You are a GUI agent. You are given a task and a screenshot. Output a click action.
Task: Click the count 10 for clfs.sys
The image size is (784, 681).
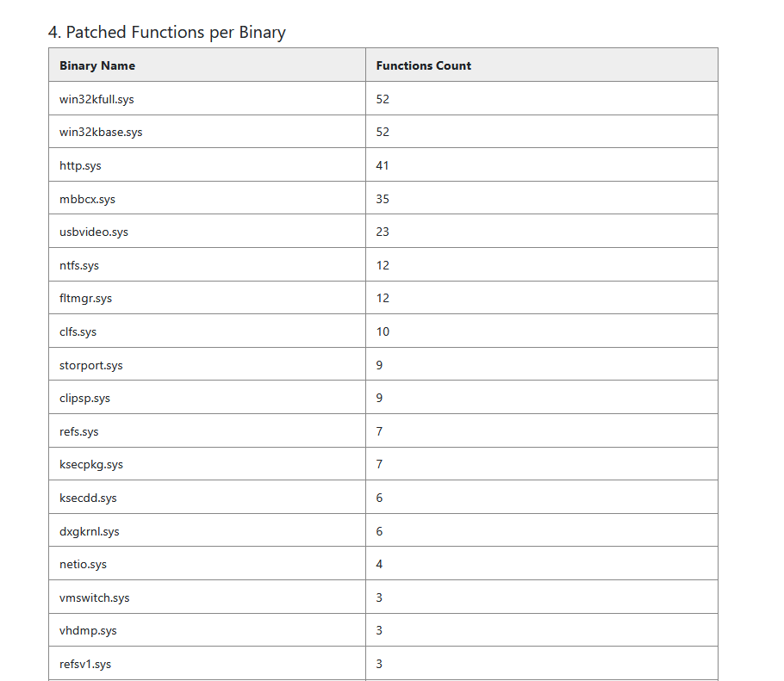pyautogui.click(x=383, y=331)
